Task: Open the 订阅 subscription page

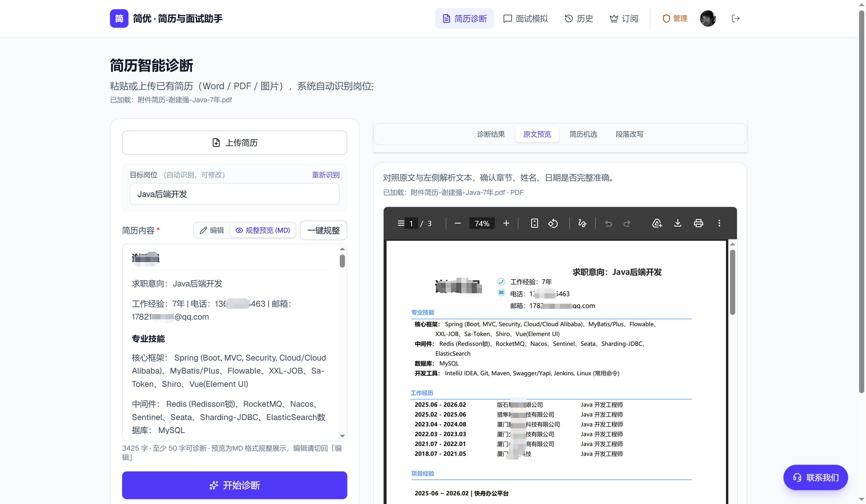Action: click(624, 18)
